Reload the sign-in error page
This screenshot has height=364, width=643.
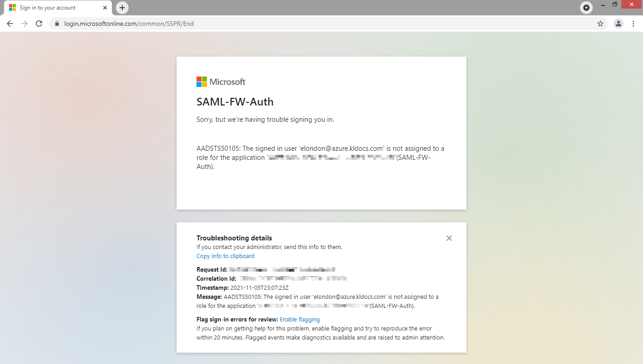click(x=39, y=23)
